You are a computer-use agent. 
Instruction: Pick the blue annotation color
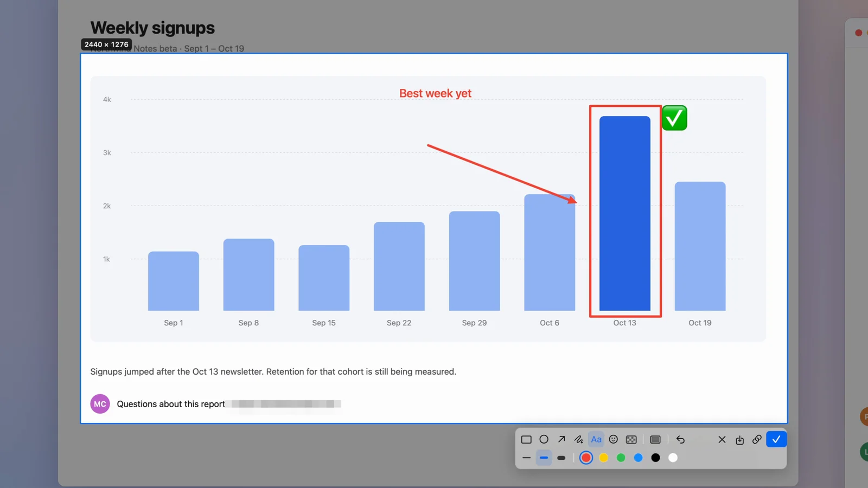coord(639,458)
